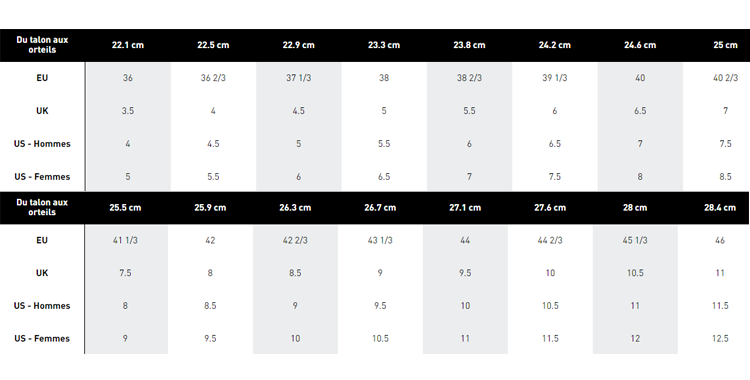The width and height of the screenshot is (750, 380).
Task: Select EU size 42 2/3 cell
Action: click(x=295, y=240)
